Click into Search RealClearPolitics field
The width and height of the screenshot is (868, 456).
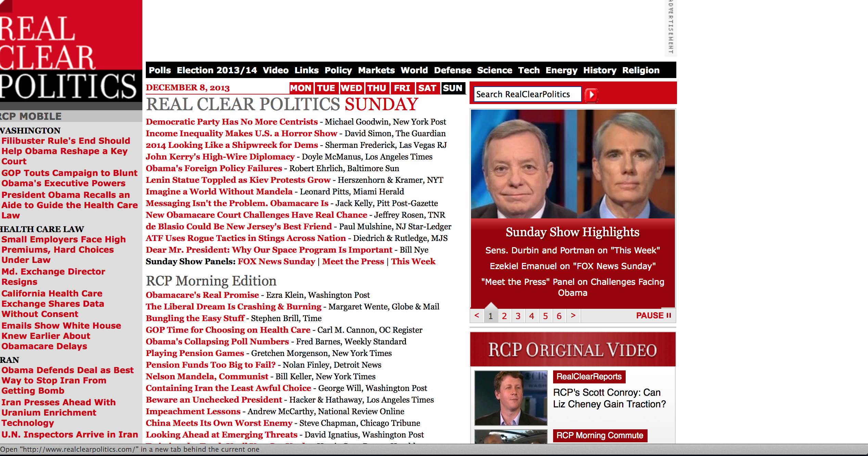(527, 94)
